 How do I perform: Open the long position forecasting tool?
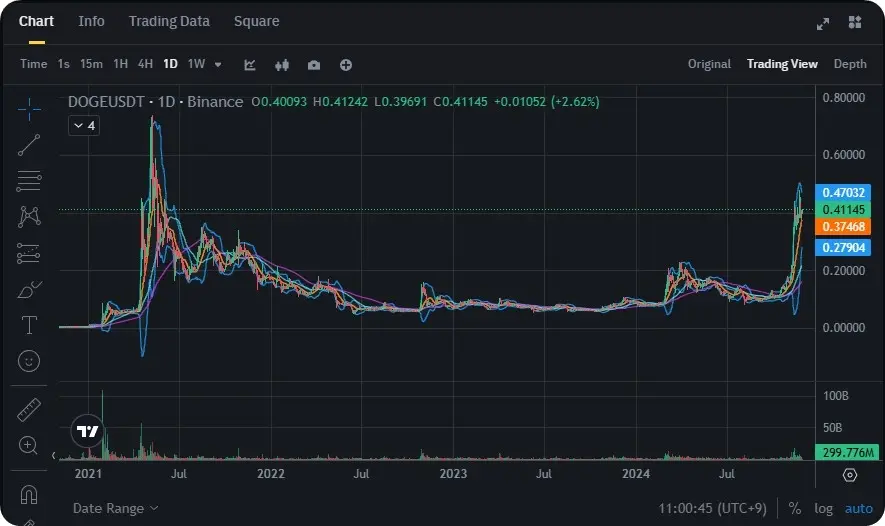(29, 253)
